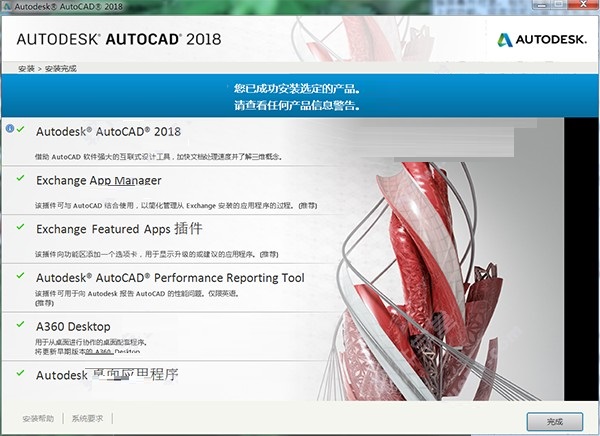Open the 系统要求 link
This screenshot has height=436, width=600.
coord(90,418)
